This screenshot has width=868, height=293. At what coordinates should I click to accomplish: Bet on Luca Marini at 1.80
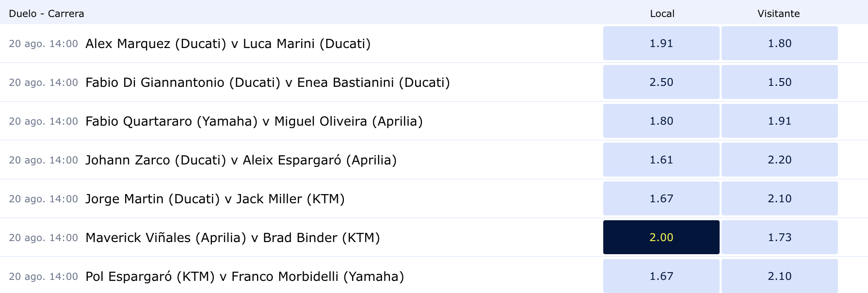(x=779, y=43)
